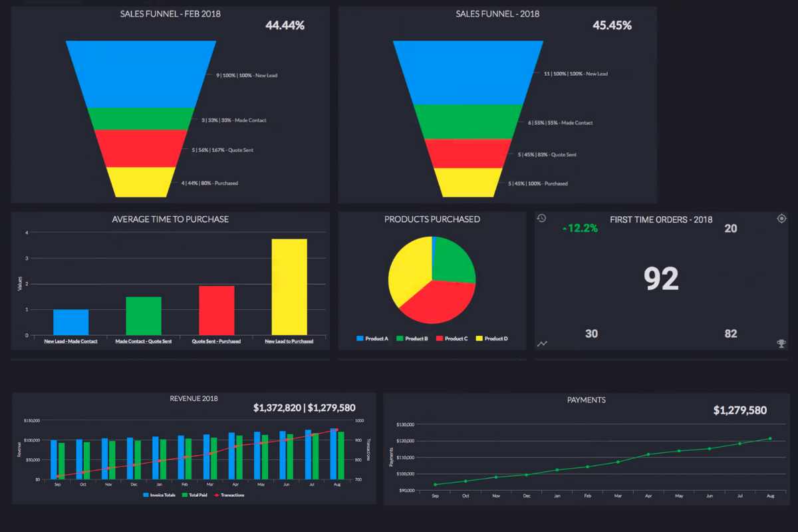
Task: Click the 'REVENUE 2018' widget title
Action: pos(194,399)
